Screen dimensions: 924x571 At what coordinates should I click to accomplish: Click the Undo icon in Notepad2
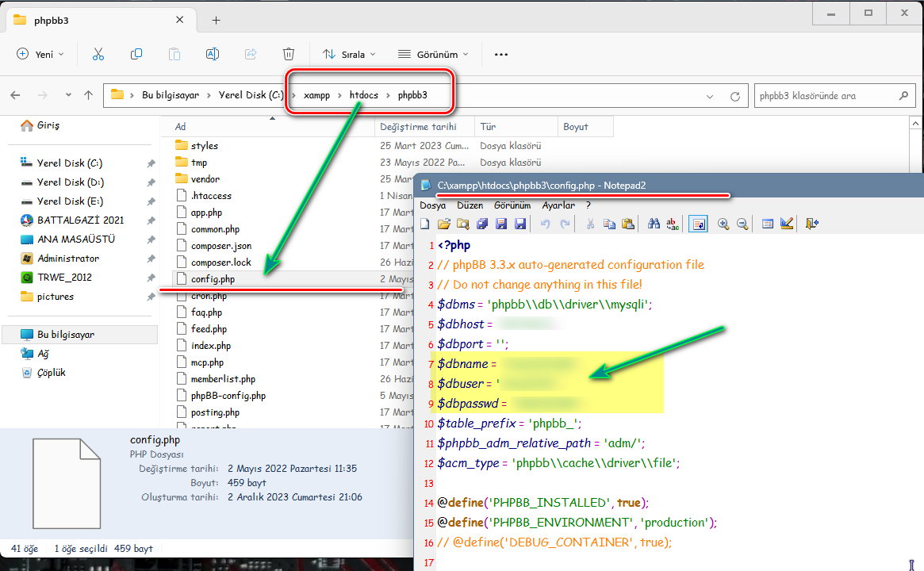[546, 224]
